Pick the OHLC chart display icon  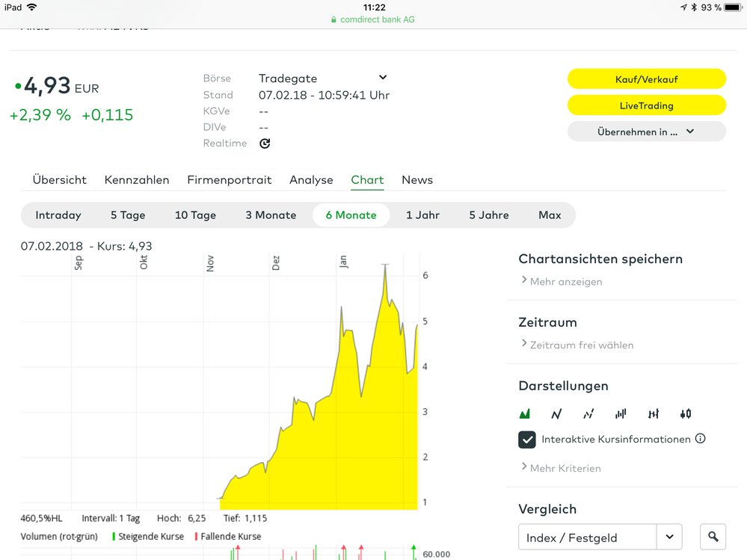click(654, 413)
